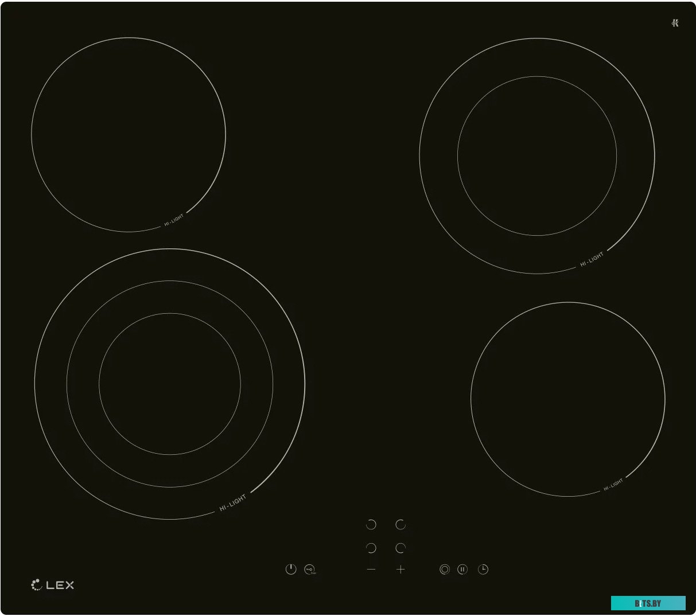The height and width of the screenshot is (616, 696).
Task: Tap minus to collapse heat level down
Action: point(372,568)
